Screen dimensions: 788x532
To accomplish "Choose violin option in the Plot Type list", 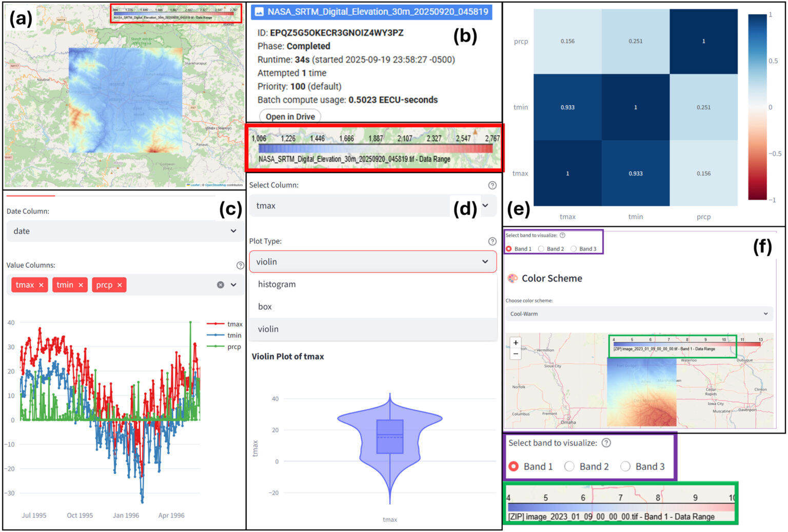I will point(372,329).
